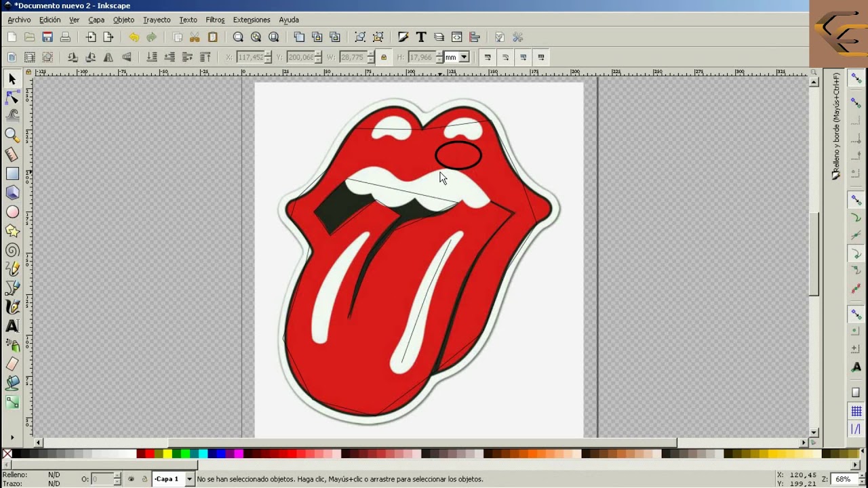Toggle scale stroke width option

point(488,58)
